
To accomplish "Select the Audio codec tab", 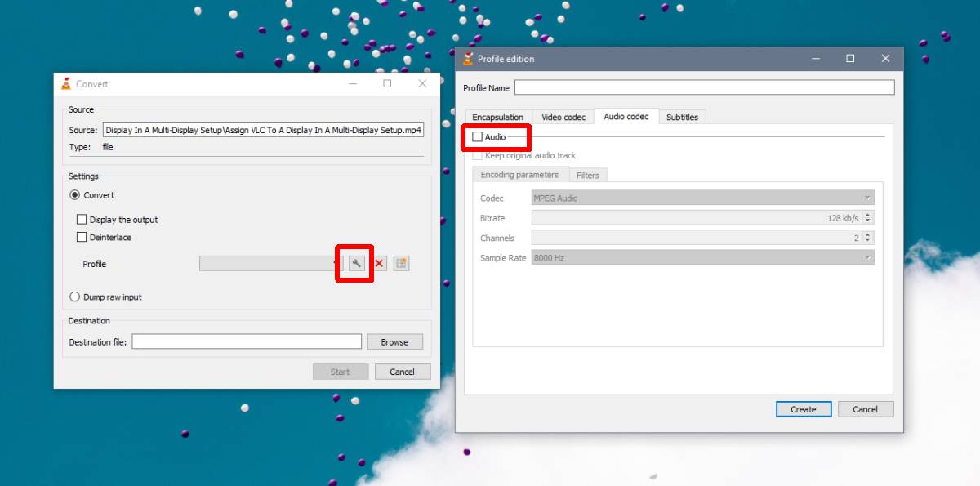I will [x=626, y=117].
